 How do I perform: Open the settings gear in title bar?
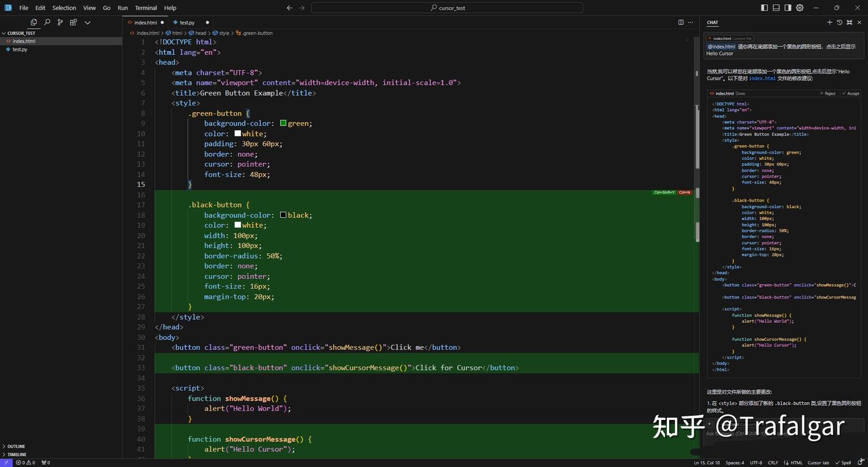pyautogui.click(x=800, y=8)
